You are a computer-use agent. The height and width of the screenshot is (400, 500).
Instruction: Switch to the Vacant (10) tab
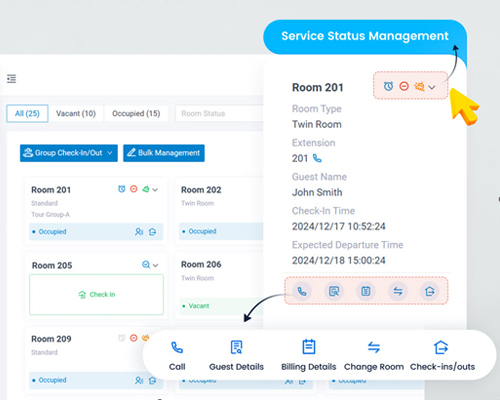(76, 113)
